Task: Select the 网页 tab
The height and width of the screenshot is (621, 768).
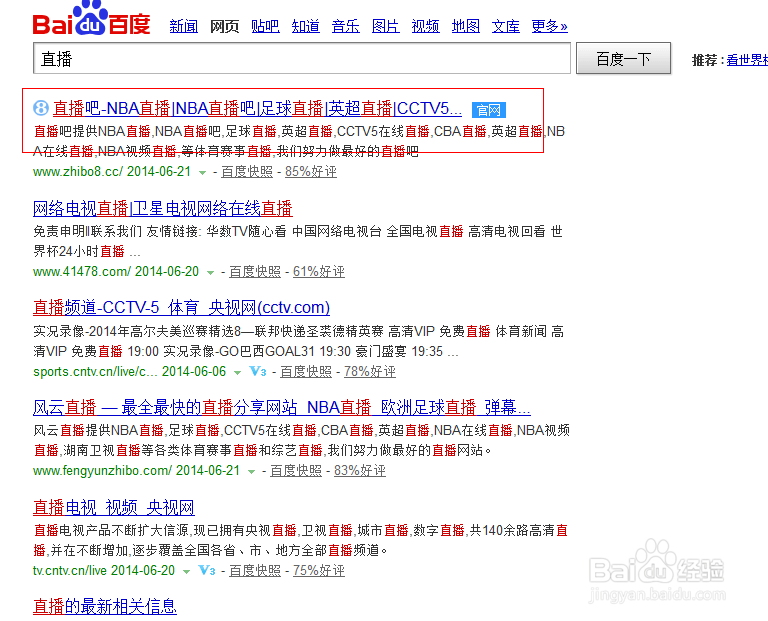Action: [224, 26]
